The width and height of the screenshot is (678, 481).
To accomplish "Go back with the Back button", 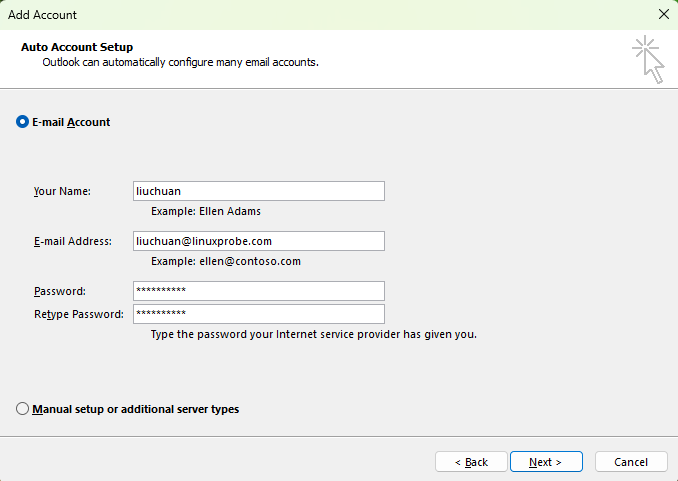I will [471, 462].
